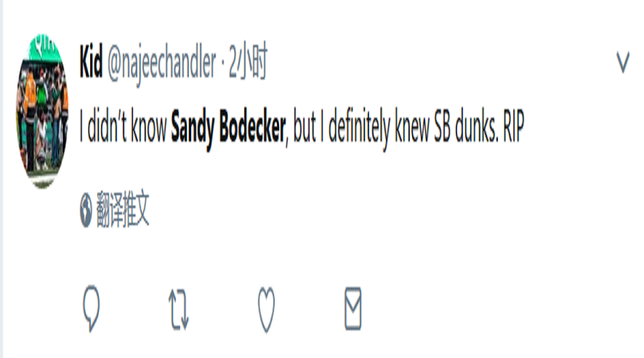Open the @najeechandler handle
This screenshot has width=644, height=358.
point(162,64)
